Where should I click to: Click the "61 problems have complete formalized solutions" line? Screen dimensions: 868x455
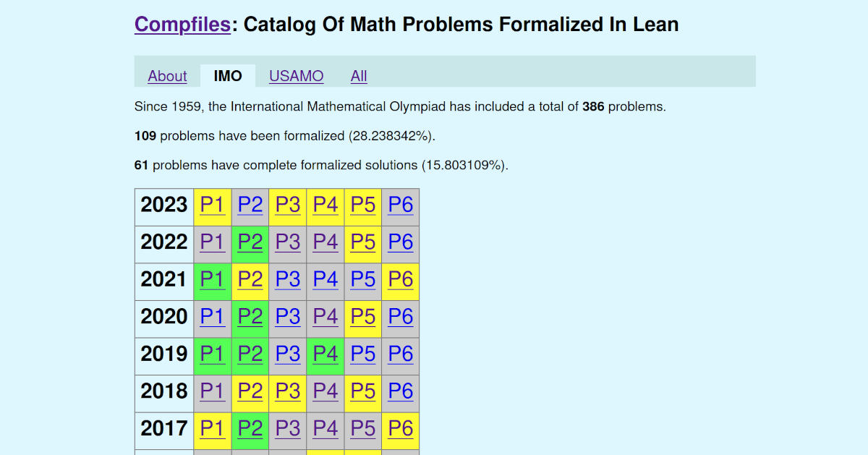point(322,166)
